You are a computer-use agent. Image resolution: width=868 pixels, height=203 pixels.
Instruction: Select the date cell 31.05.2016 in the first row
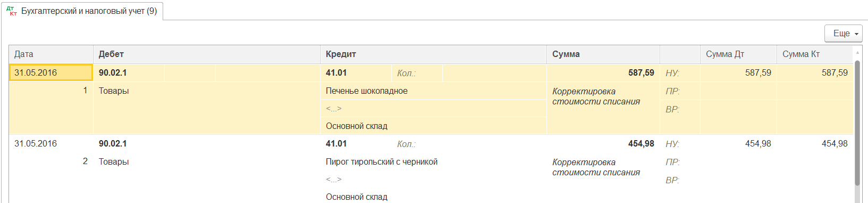click(x=51, y=73)
